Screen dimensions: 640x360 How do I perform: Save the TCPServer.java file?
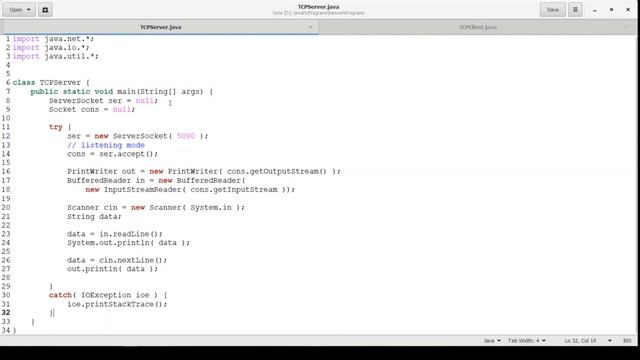pyautogui.click(x=553, y=9)
